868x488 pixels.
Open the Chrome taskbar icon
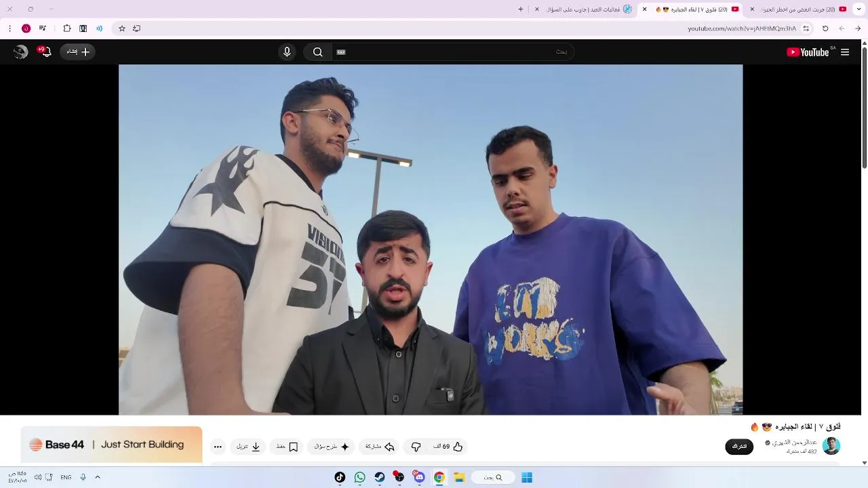coord(439,477)
